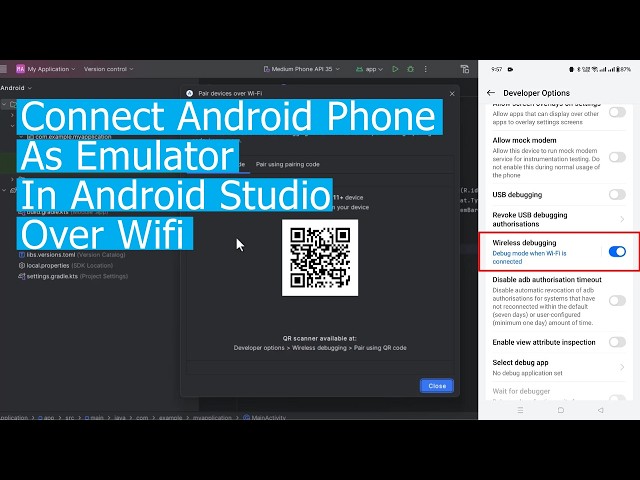Click the Android Studio icon in the dialog title
Screen dimensions: 640x480
(x=189, y=93)
